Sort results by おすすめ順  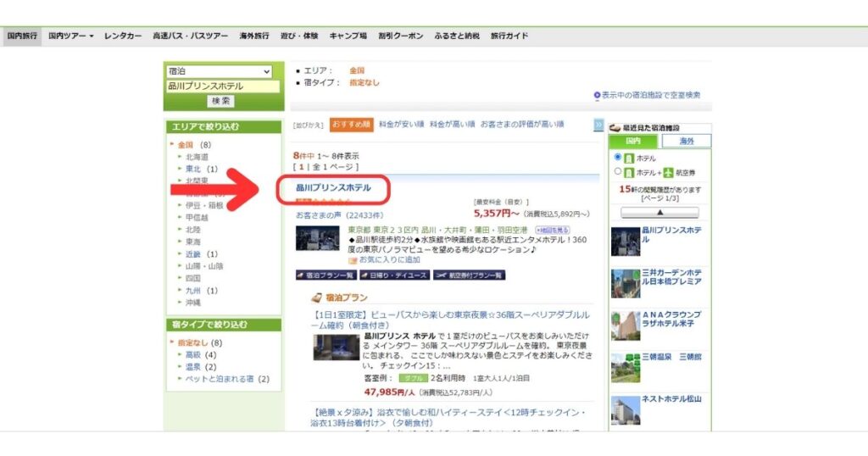[352, 125]
